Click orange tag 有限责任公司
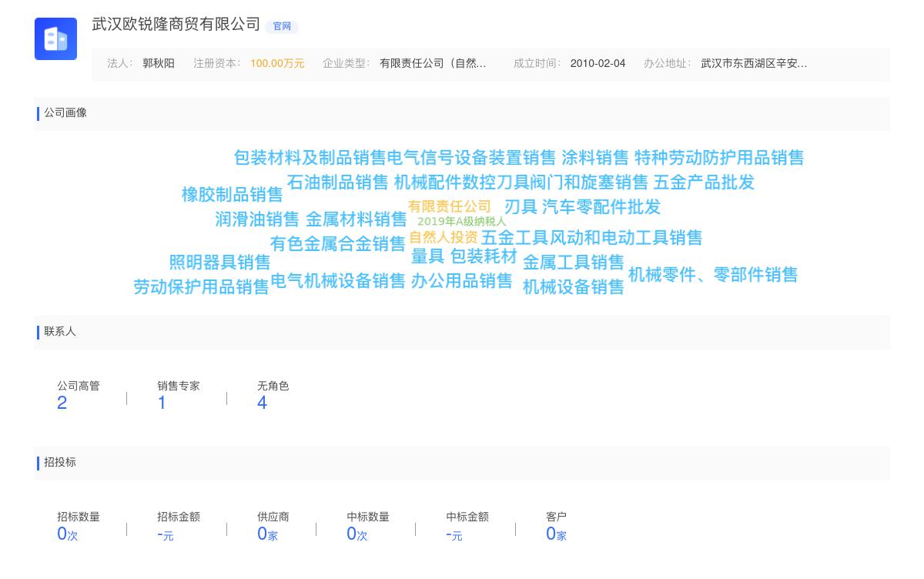 click(x=450, y=206)
